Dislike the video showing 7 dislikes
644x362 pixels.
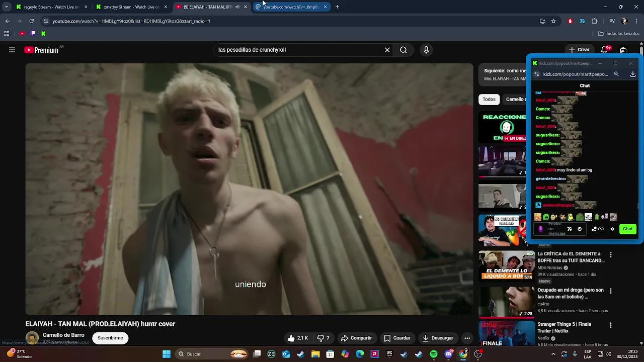click(323, 338)
